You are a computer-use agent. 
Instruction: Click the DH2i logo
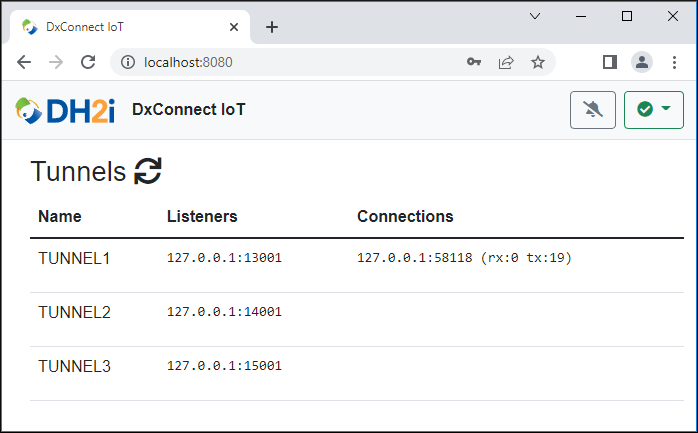65,110
